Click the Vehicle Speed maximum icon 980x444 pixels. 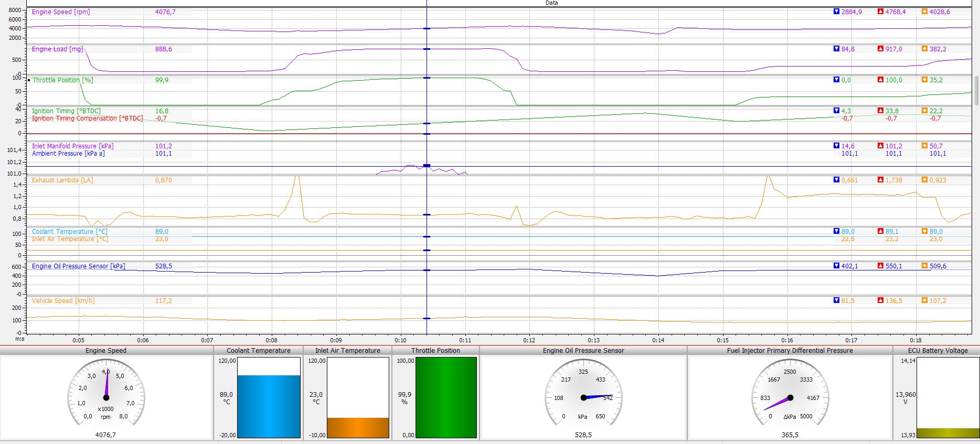click(880, 300)
